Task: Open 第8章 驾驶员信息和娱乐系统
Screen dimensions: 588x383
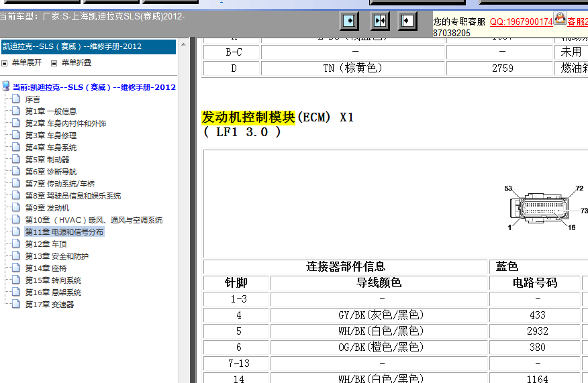Action: [73, 196]
